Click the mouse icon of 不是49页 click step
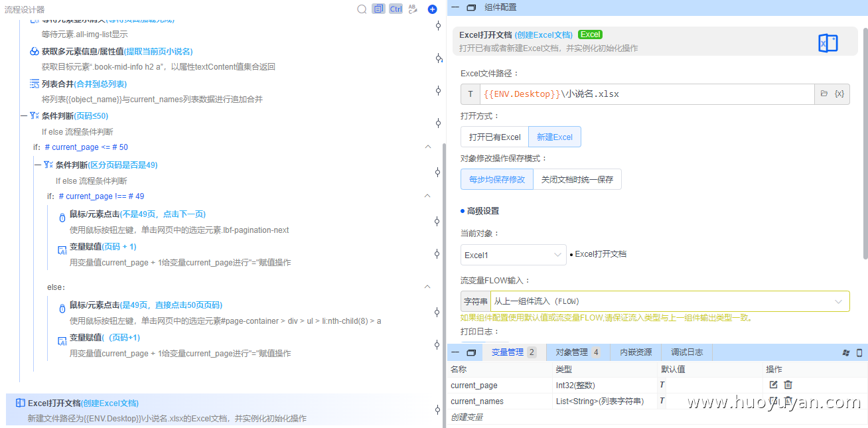The image size is (868, 428). (62, 218)
